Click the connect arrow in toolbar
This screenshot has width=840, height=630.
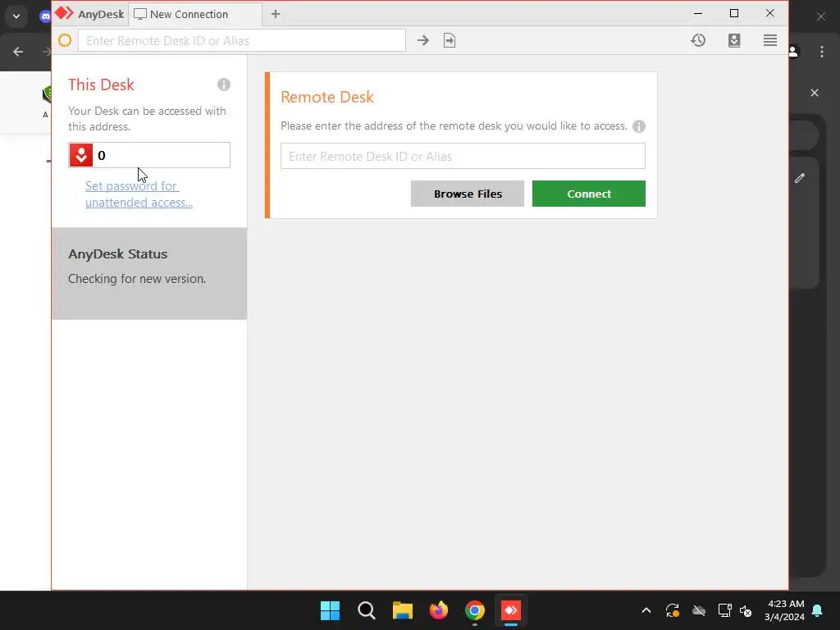(x=422, y=40)
